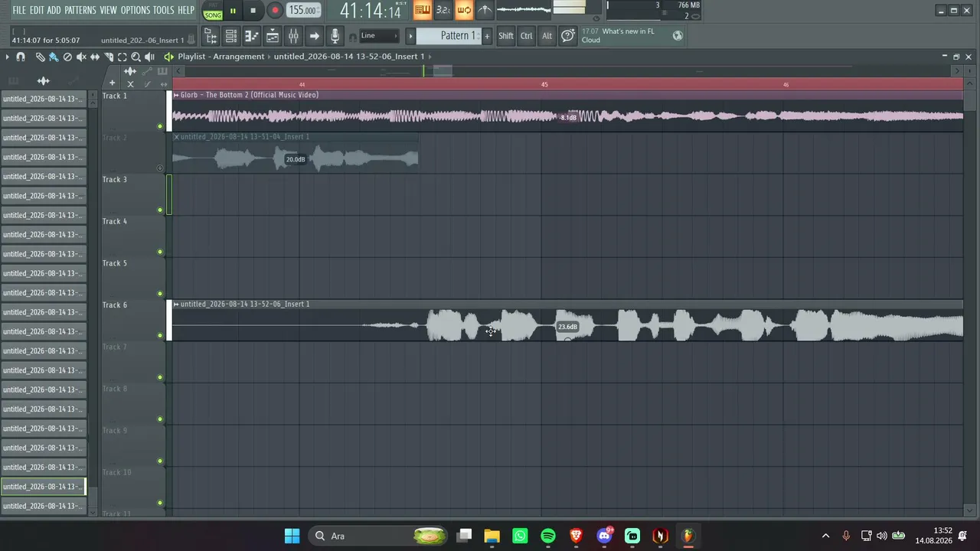This screenshot has width=980, height=551.
Task: Open the EDIT menu
Action: (37, 10)
